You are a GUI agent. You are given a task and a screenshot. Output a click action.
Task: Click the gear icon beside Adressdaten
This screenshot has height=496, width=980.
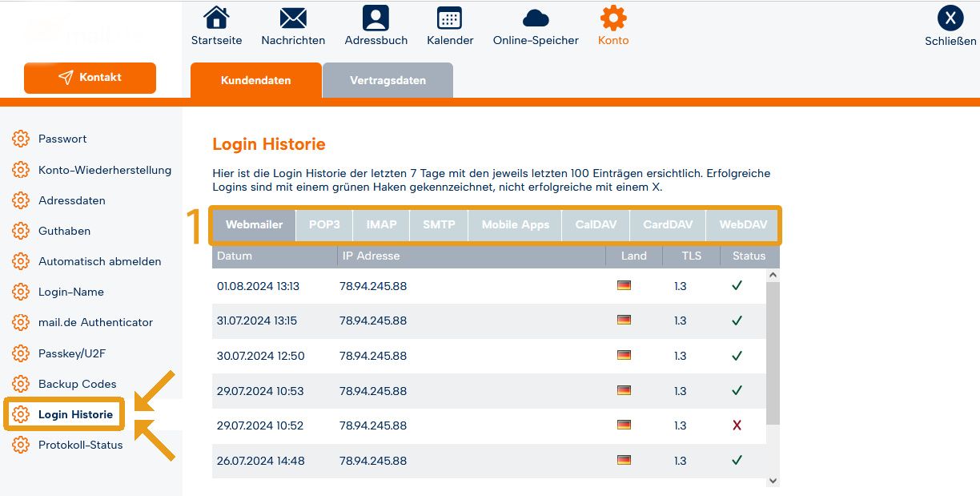click(x=21, y=200)
